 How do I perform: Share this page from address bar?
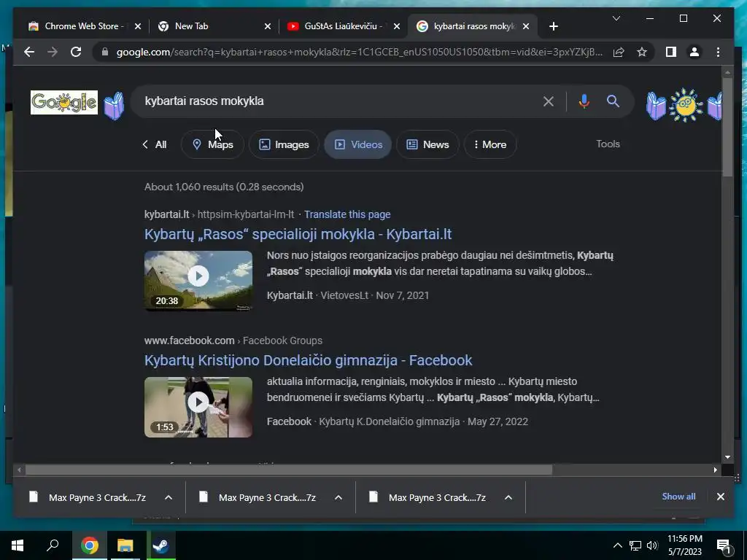click(x=619, y=52)
